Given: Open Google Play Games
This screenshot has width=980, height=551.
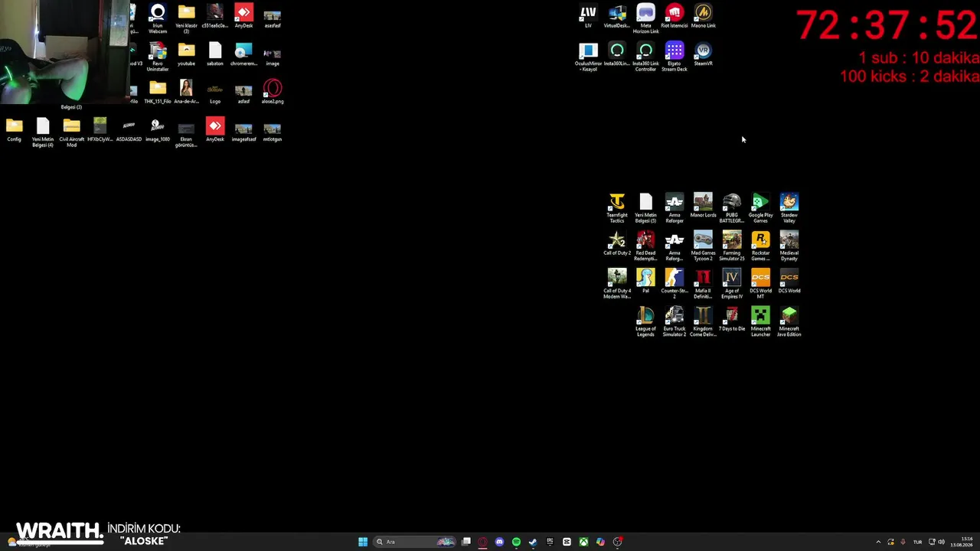Looking at the screenshot, I should point(760,208).
